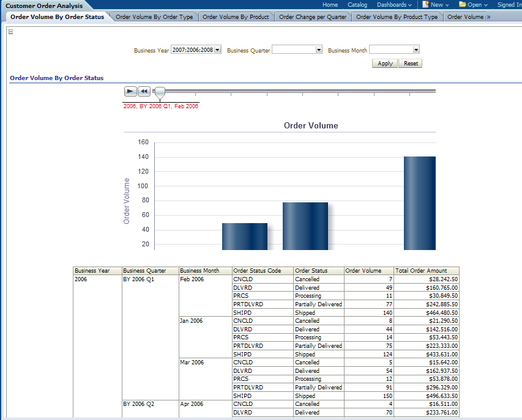Open the Catalog link
Viewport: 522px width, 420px height.
point(357,5)
